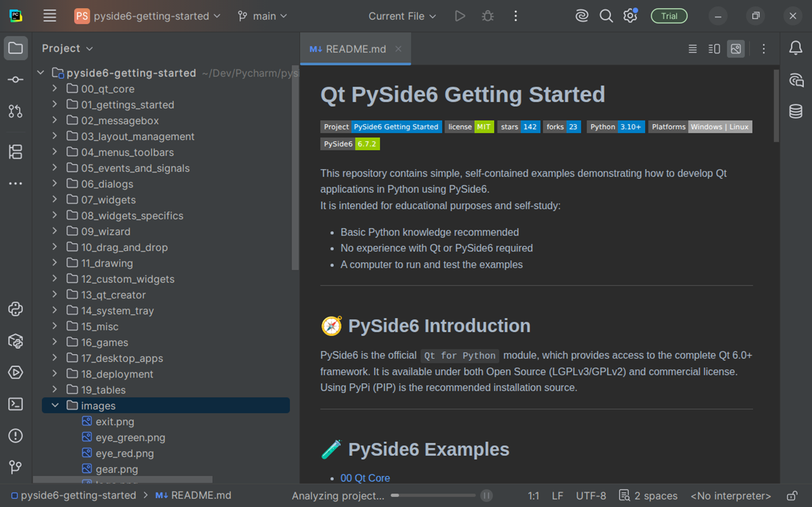Change the UTF-8 file encoding
This screenshot has width=812, height=507.
pyautogui.click(x=591, y=496)
